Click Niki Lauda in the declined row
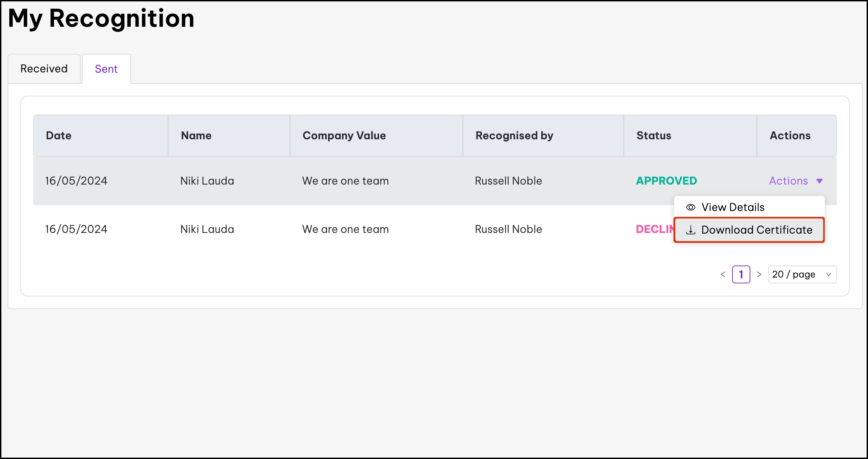 click(x=207, y=229)
